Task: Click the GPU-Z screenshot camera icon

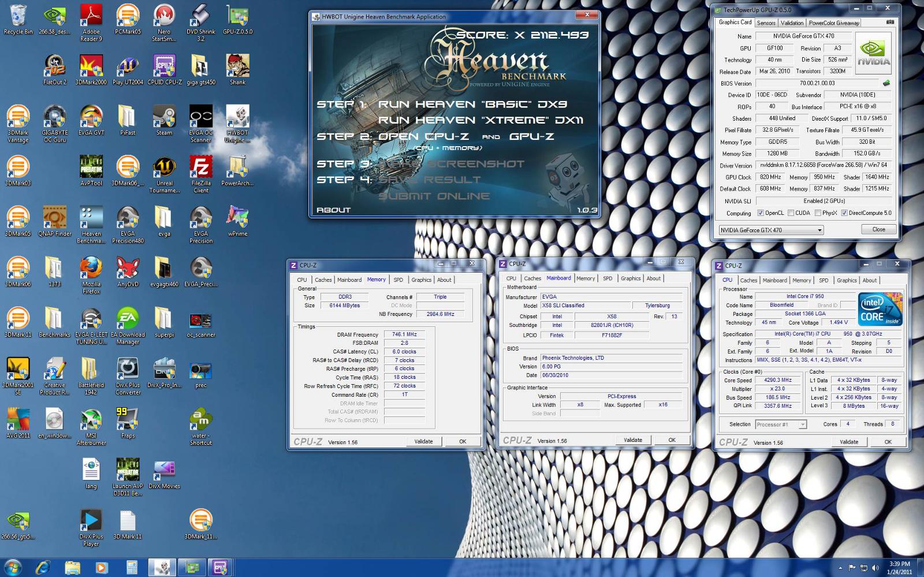Action: [x=890, y=22]
